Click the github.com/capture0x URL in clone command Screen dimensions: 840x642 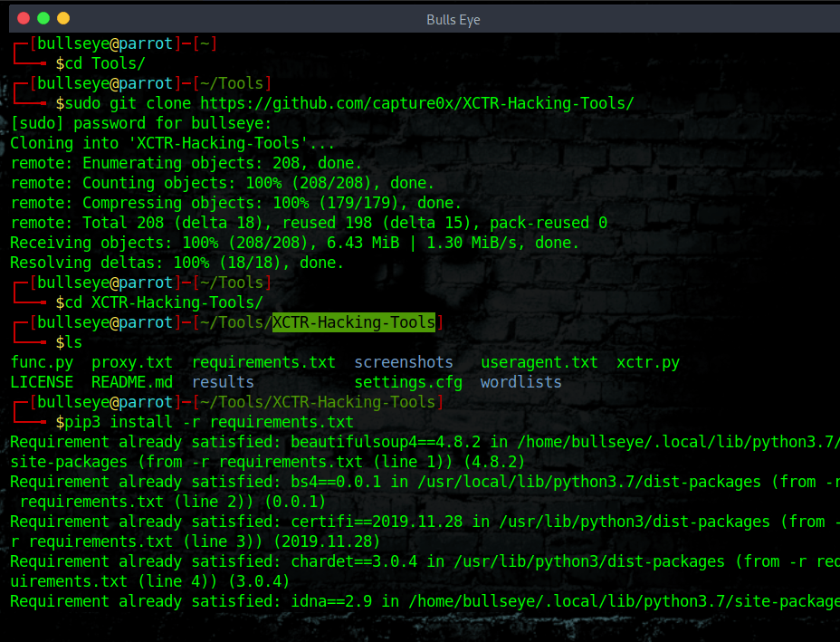(x=416, y=103)
